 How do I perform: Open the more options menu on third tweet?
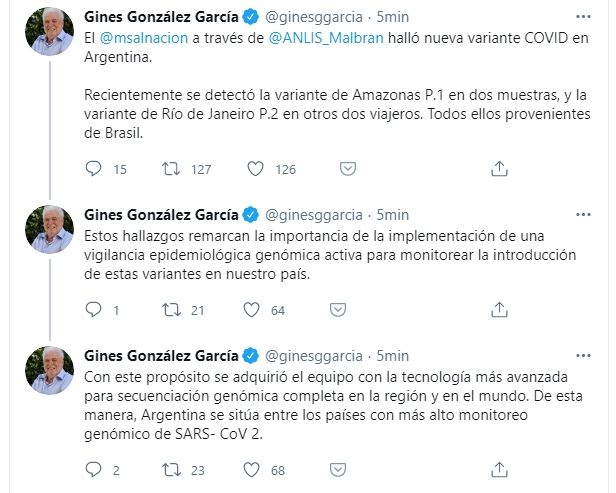pyautogui.click(x=583, y=356)
